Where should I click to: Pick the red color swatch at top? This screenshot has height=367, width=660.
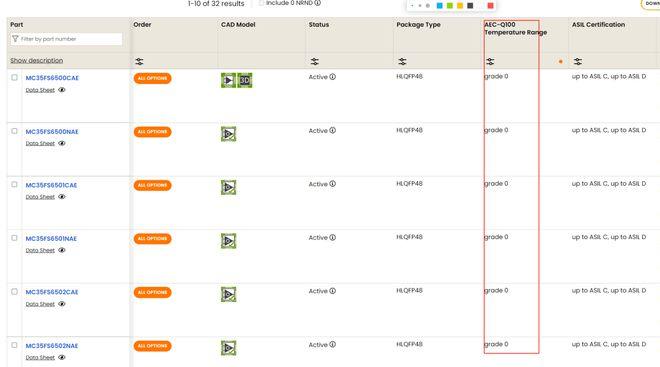click(x=490, y=5)
